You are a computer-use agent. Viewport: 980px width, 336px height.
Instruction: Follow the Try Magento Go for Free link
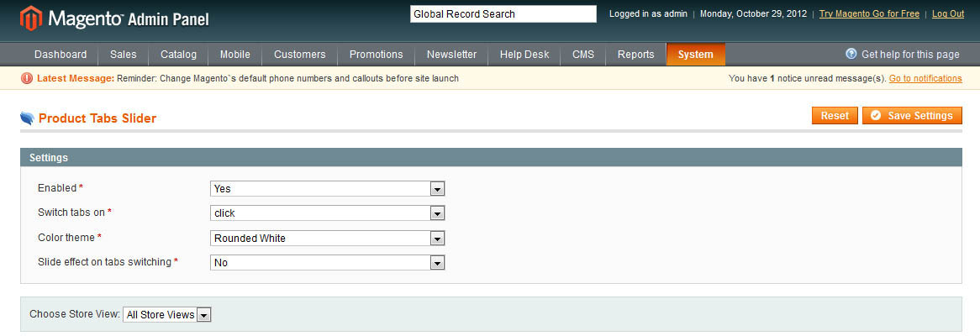(x=869, y=14)
